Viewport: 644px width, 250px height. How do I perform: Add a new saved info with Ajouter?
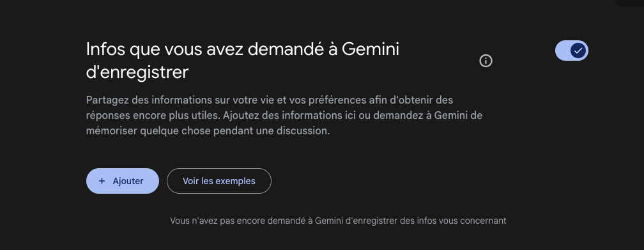[123, 181]
